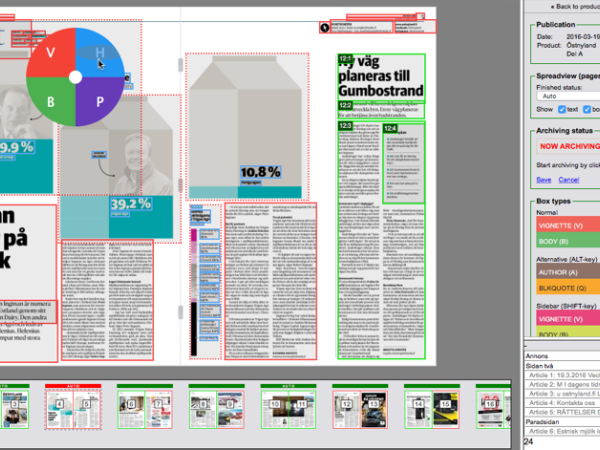Toggle the Show boxes checkbox next to text

(587, 109)
